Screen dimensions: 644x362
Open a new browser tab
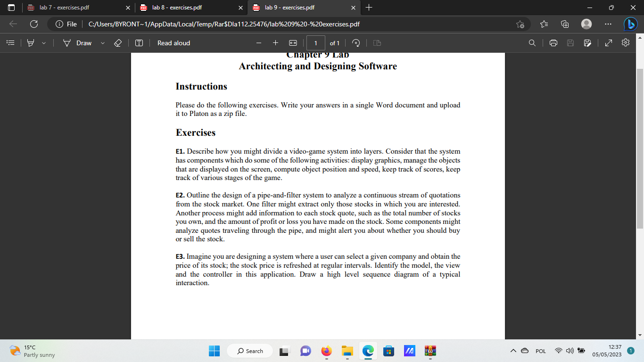(x=369, y=8)
